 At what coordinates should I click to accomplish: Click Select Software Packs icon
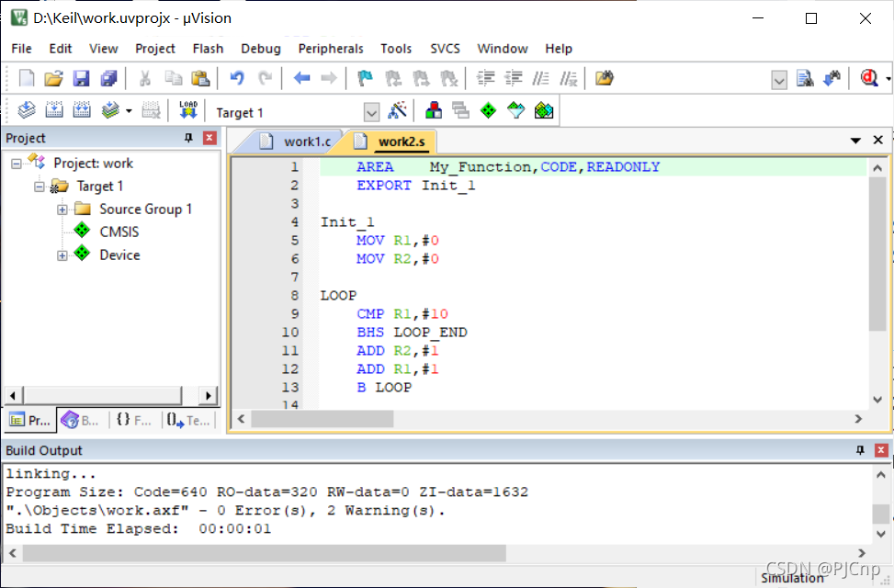[516, 110]
